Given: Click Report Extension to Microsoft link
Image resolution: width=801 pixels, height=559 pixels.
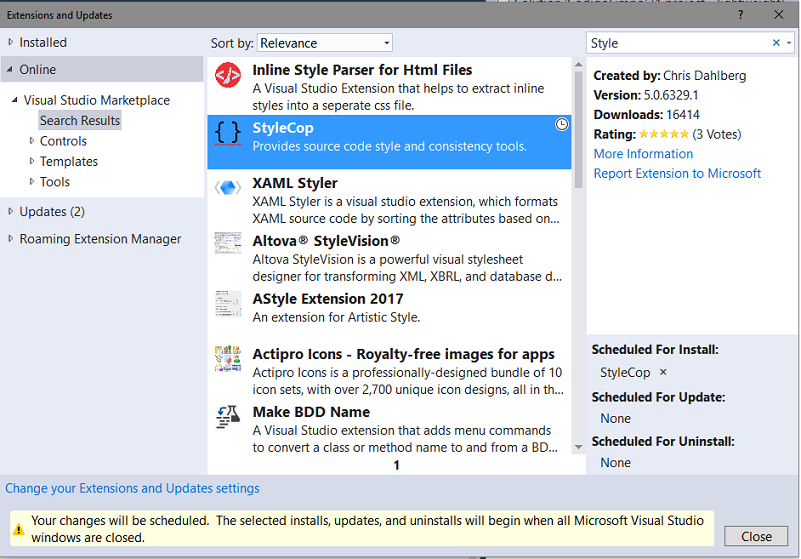Looking at the screenshot, I should [677, 174].
